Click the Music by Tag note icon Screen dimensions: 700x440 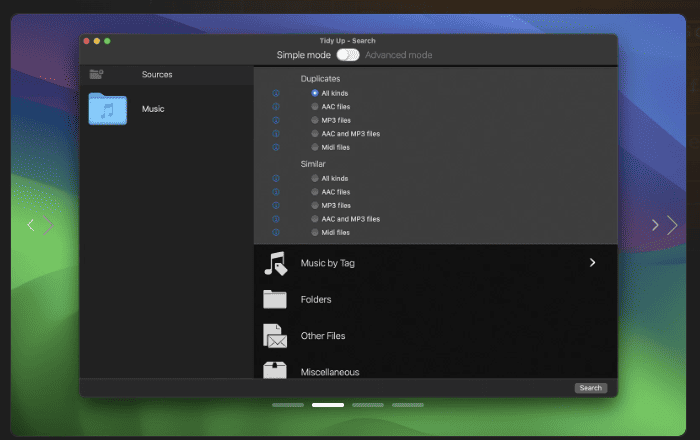[x=275, y=263]
